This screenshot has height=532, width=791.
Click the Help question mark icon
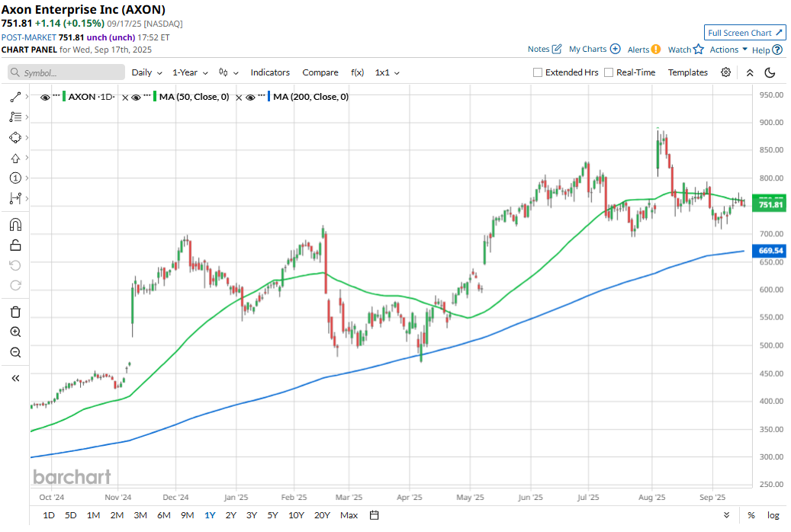[777, 50]
